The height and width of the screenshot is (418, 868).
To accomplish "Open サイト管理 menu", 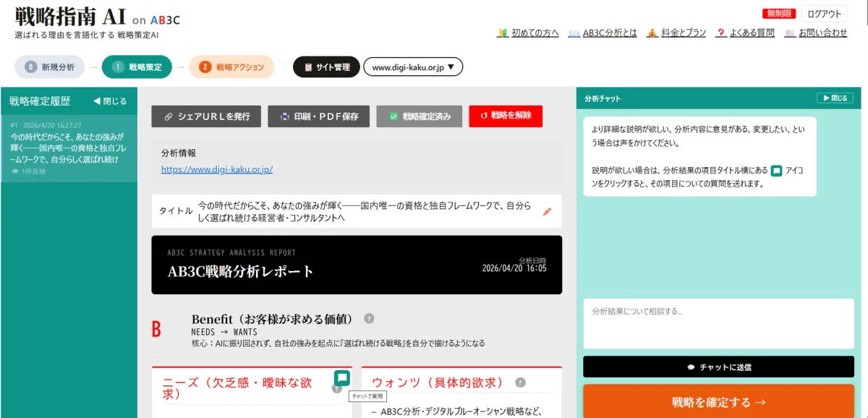I will pos(326,67).
